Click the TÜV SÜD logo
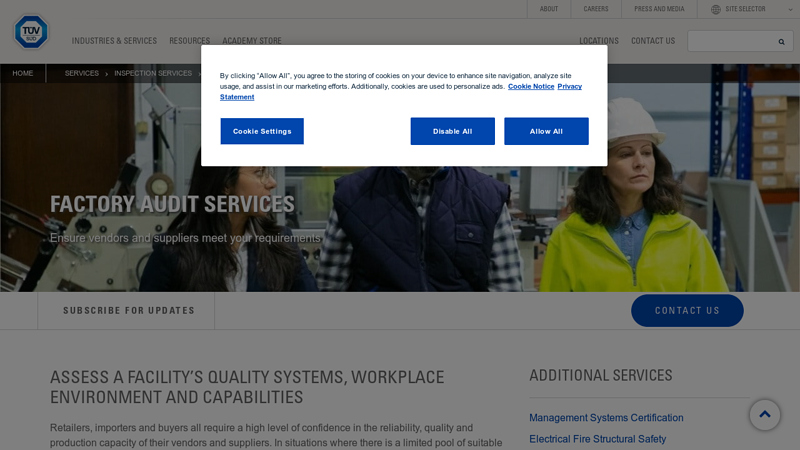 [x=31, y=32]
